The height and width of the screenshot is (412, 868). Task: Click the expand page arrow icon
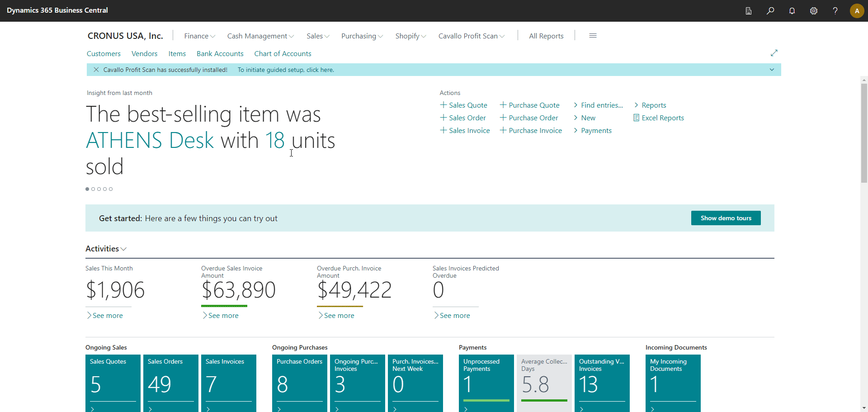(774, 53)
